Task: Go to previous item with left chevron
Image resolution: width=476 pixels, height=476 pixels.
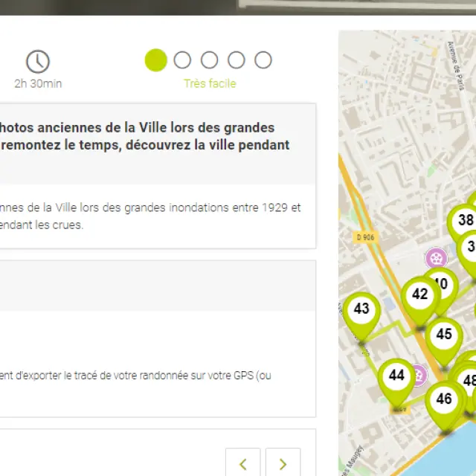Action: pyautogui.click(x=243, y=464)
